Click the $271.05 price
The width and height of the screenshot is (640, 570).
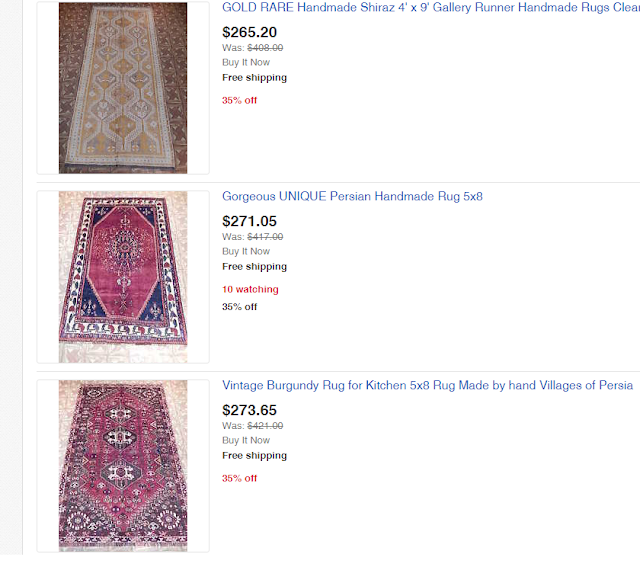[250, 221]
